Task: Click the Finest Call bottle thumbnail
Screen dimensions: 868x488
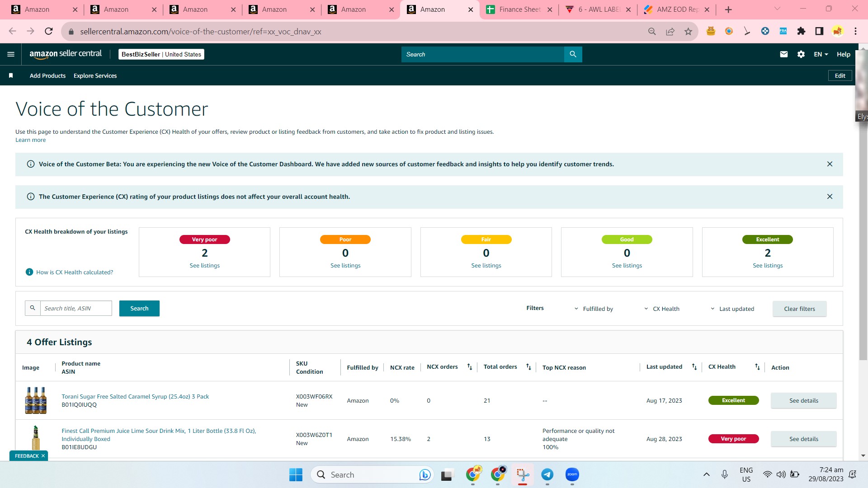Action: pos(36,438)
